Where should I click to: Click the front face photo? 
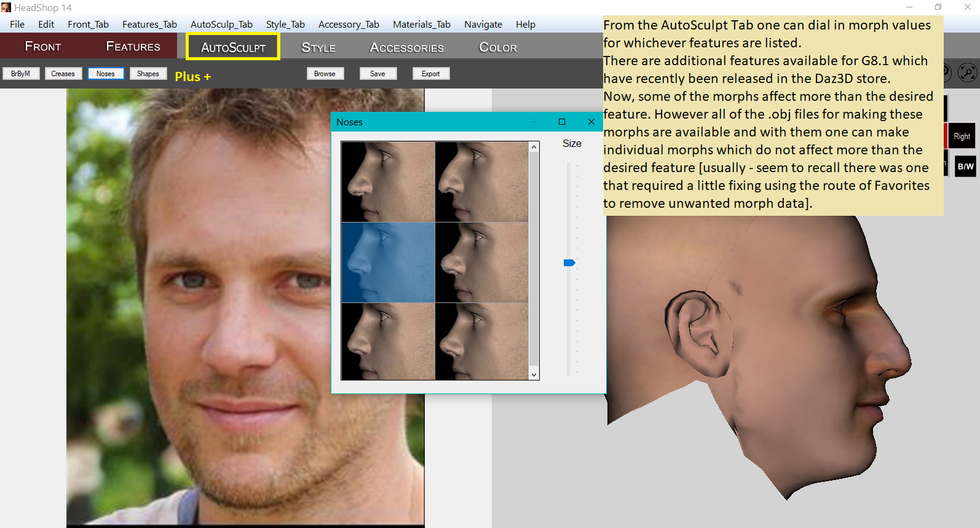tap(245, 307)
